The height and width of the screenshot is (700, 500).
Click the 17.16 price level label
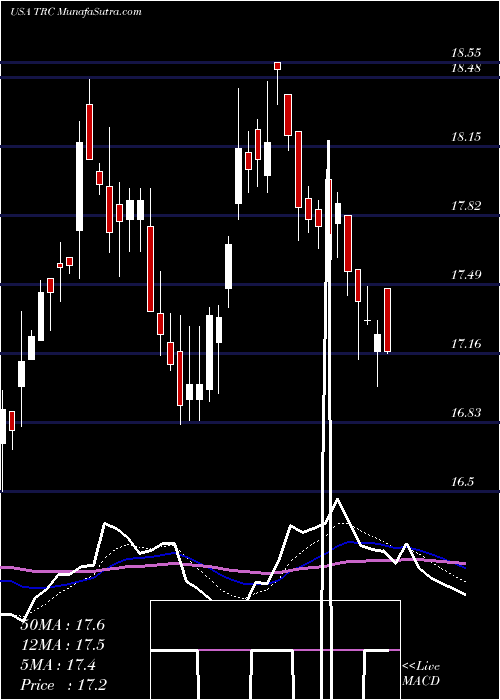466,344
